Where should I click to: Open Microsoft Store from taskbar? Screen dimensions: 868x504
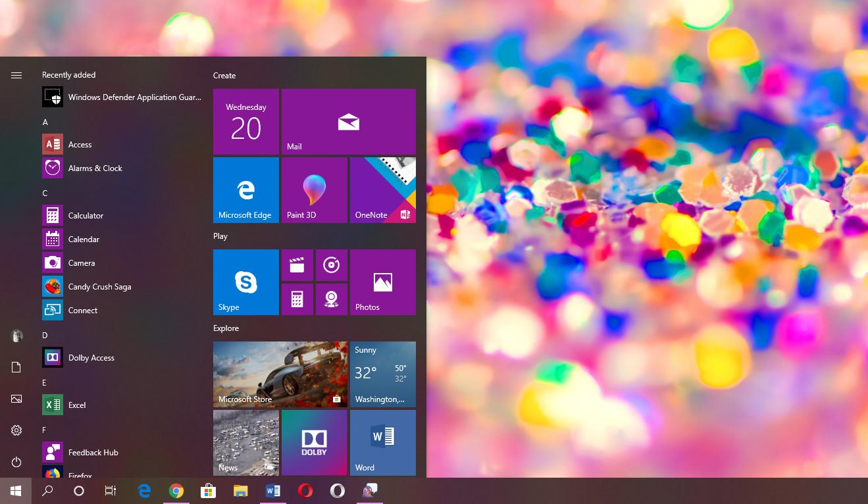pyautogui.click(x=208, y=491)
